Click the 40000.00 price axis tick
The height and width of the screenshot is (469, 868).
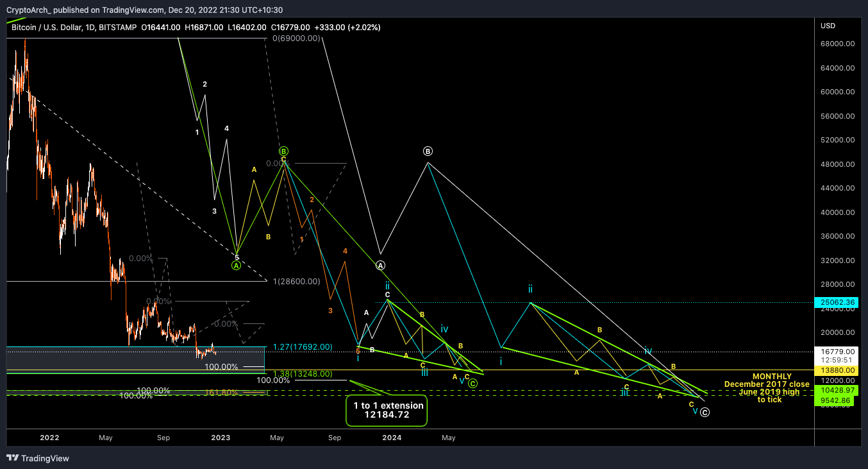coord(838,212)
